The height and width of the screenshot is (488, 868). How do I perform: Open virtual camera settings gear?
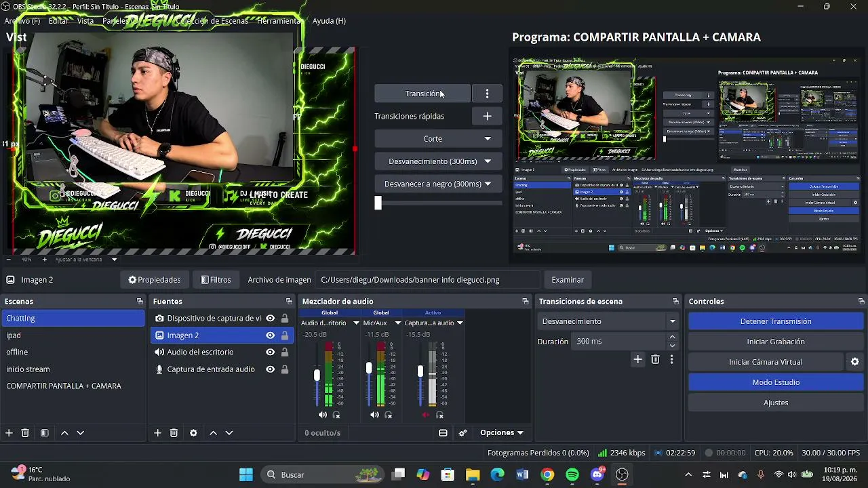855,362
